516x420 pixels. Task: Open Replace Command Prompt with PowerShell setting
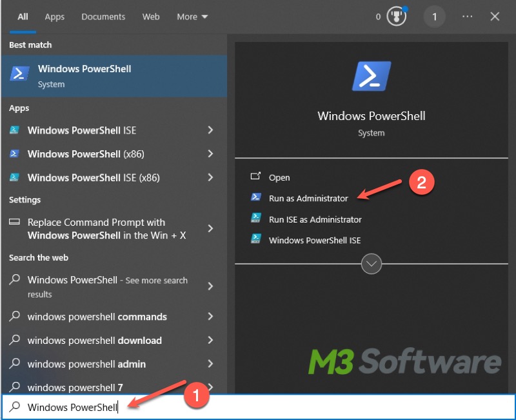pyautogui.click(x=114, y=229)
